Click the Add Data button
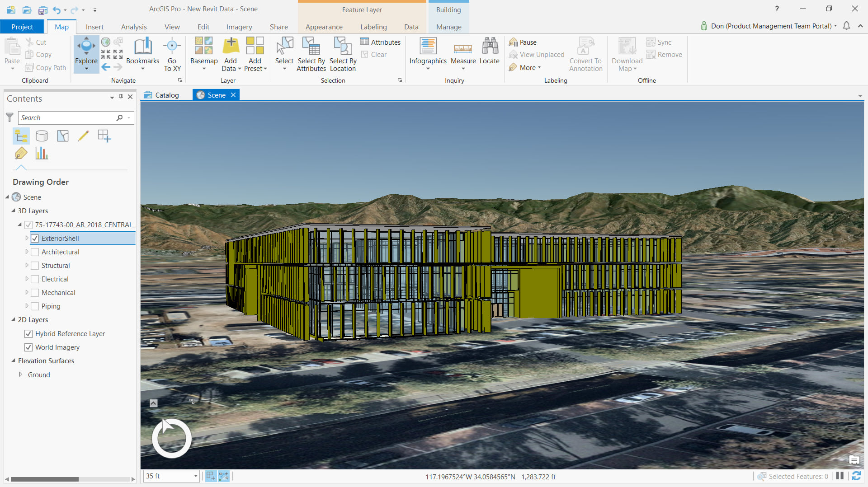The height and width of the screenshot is (487, 868). (231, 54)
